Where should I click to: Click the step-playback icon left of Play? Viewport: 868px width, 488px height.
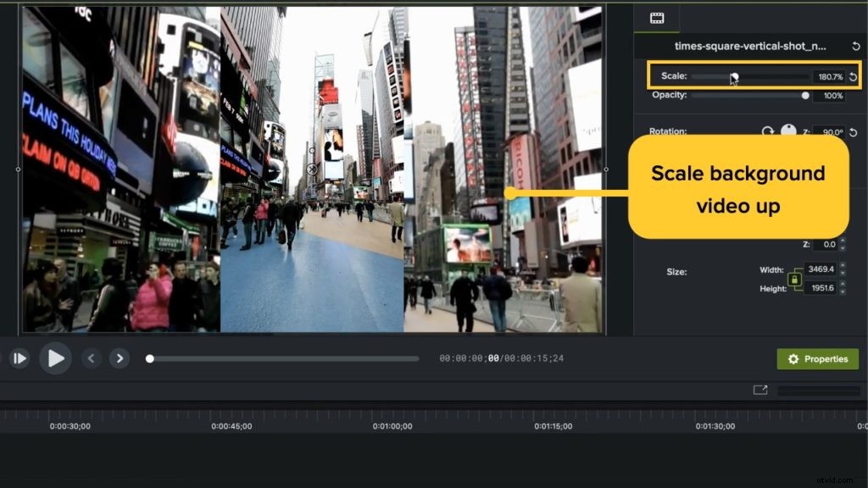[19, 358]
